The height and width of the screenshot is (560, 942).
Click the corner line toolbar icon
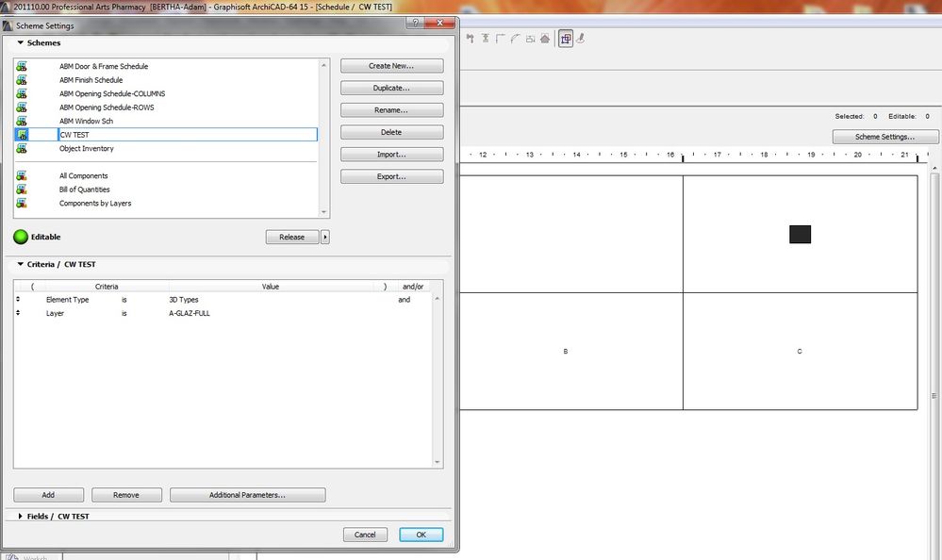point(501,39)
